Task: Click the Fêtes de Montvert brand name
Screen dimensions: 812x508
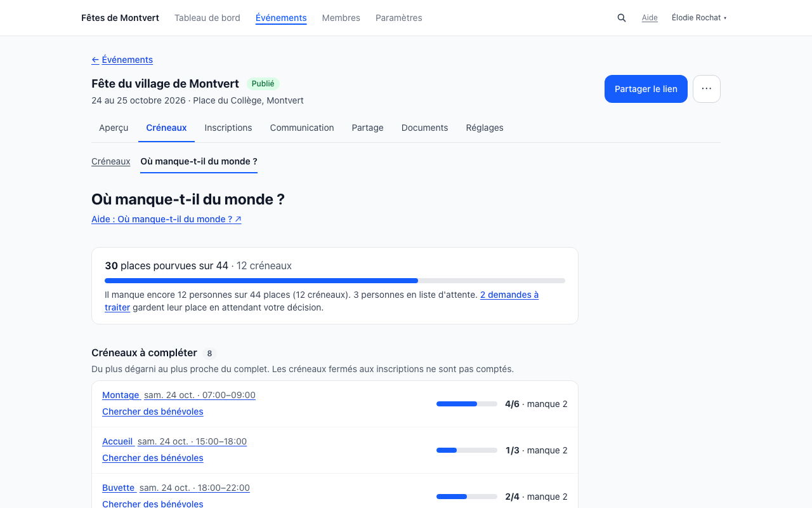Action: [x=120, y=18]
